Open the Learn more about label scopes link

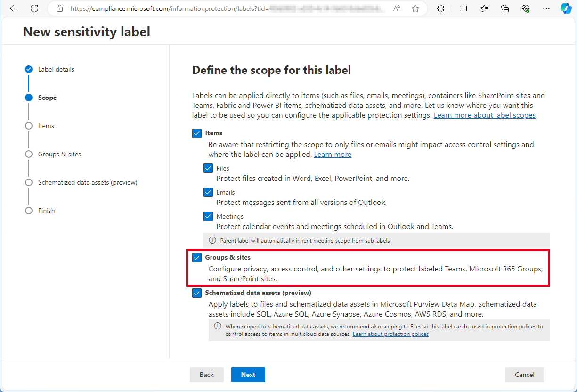pyautogui.click(x=484, y=115)
